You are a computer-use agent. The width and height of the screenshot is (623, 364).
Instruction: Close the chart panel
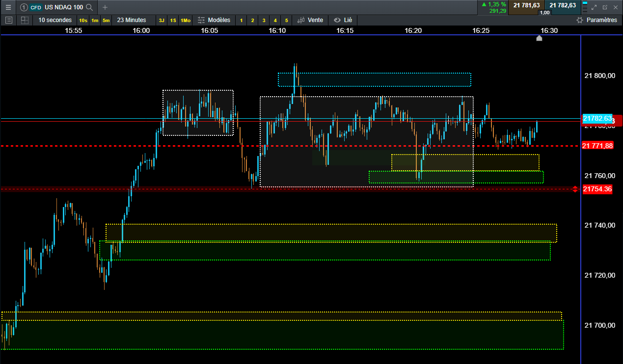point(615,7)
